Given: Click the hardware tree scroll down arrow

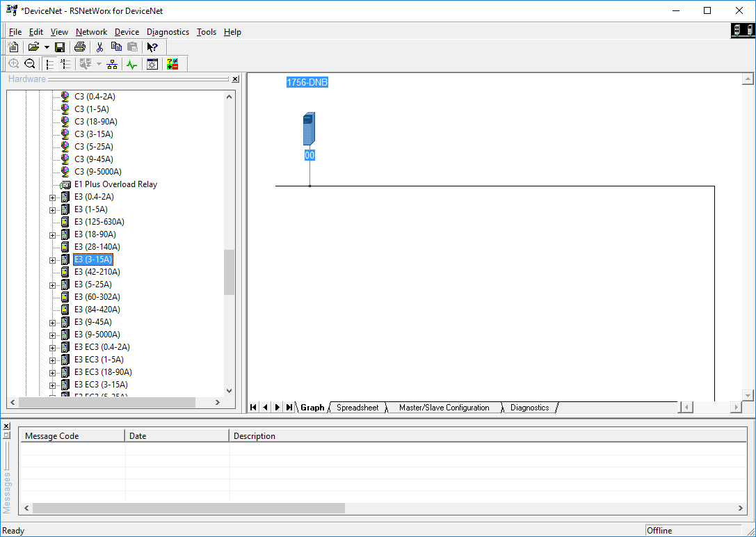Looking at the screenshot, I should [x=229, y=390].
